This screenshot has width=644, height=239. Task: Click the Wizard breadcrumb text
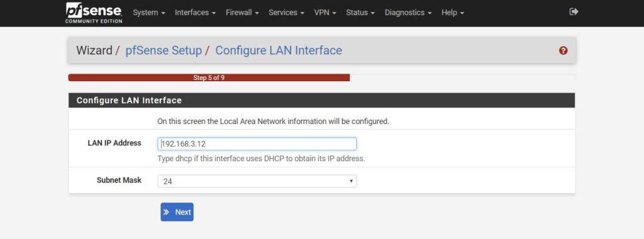(x=94, y=50)
